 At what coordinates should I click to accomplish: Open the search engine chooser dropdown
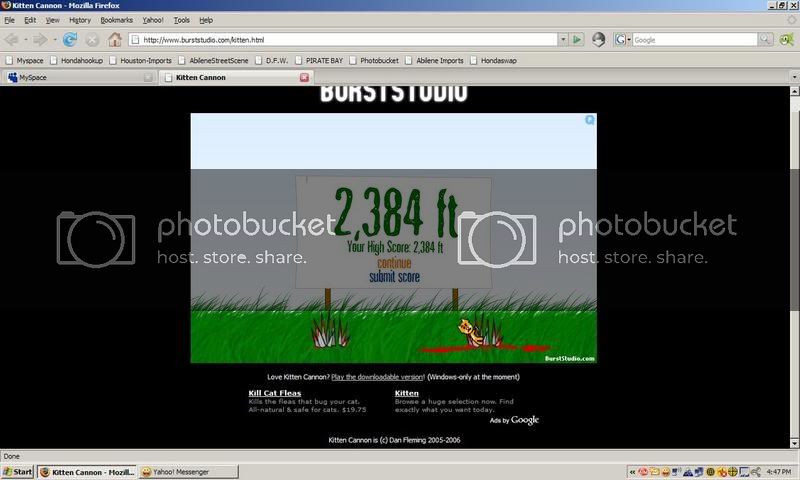[622, 39]
